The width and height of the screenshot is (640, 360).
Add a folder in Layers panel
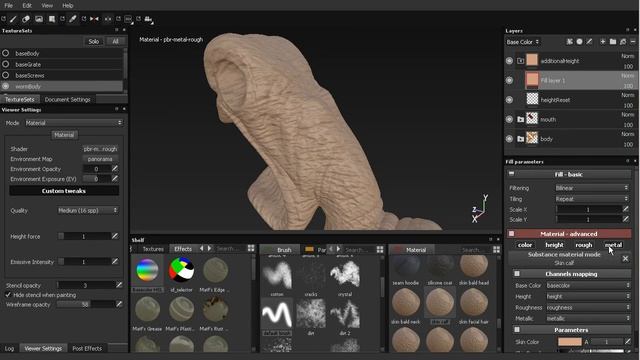[x=613, y=42]
